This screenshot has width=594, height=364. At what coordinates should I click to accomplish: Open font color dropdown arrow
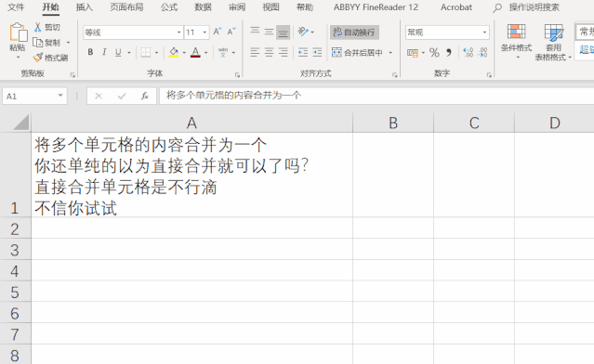[x=206, y=53]
